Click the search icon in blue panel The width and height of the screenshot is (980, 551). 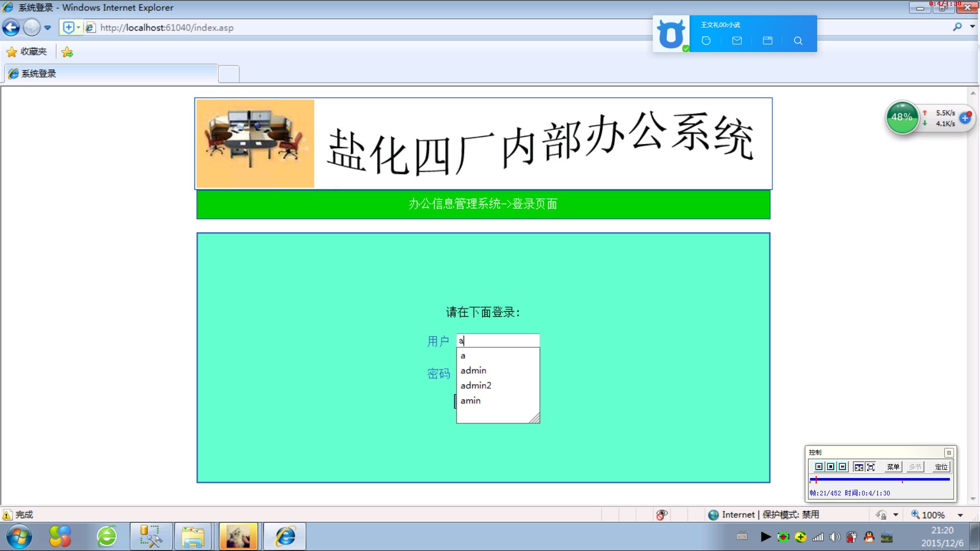[x=798, y=41]
